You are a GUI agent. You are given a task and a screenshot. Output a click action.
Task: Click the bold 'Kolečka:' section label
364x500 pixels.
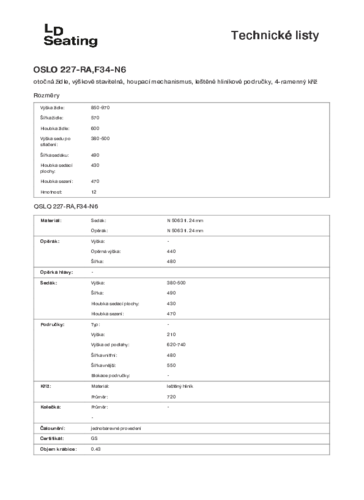click(51, 407)
